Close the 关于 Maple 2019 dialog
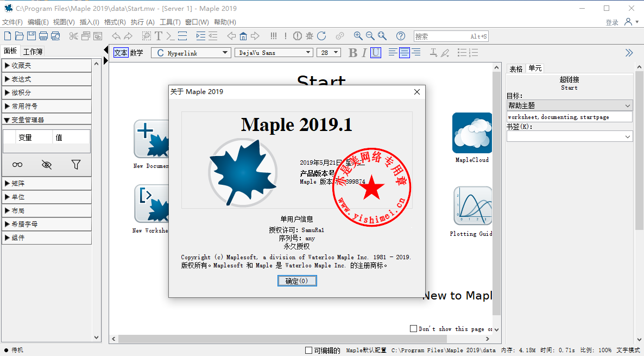644x356 pixels. 417,92
